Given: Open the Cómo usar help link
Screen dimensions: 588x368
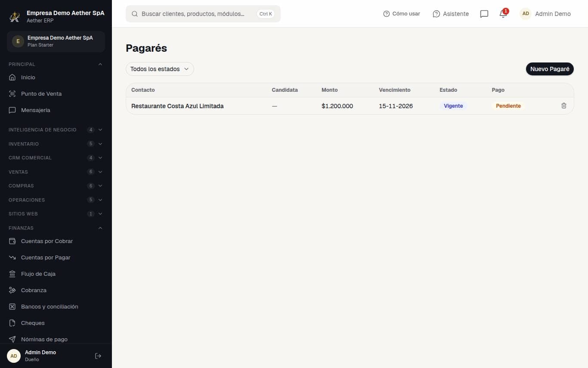Looking at the screenshot, I should (402, 14).
